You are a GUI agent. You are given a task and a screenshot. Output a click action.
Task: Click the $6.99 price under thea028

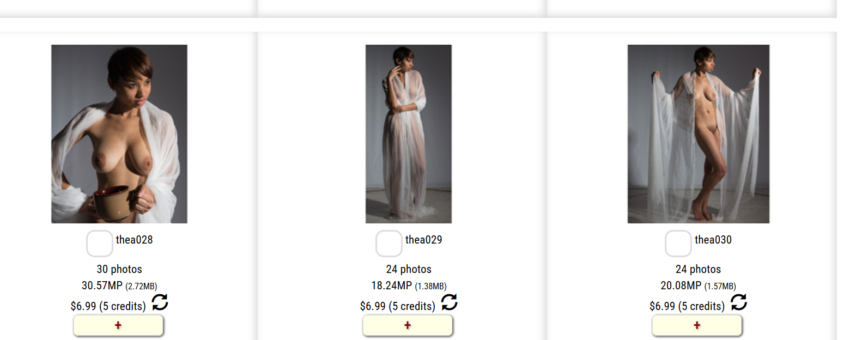pos(83,306)
